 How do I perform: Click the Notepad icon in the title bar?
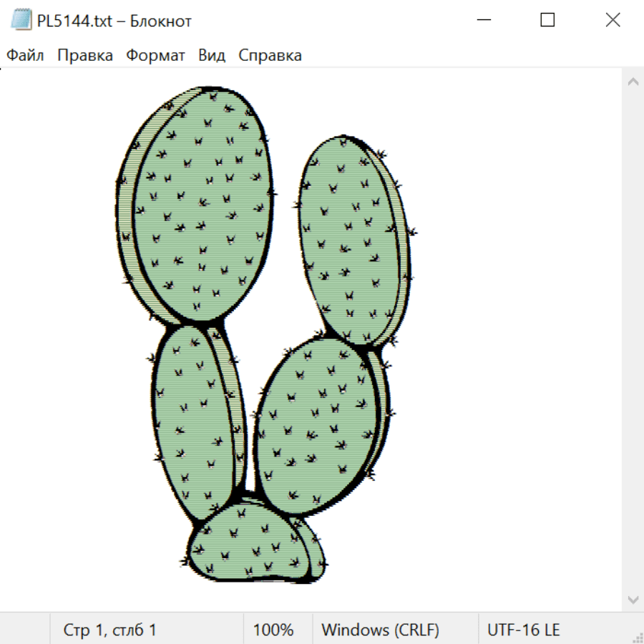[21, 21]
